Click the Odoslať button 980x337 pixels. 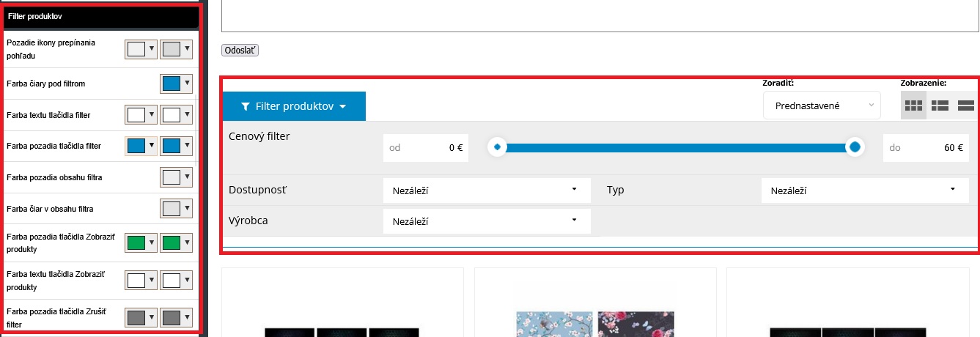point(240,51)
